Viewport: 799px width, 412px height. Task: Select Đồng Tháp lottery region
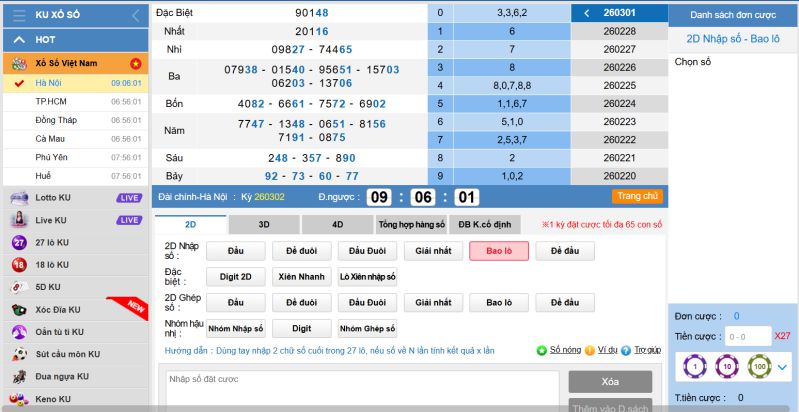click(x=76, y=120)
